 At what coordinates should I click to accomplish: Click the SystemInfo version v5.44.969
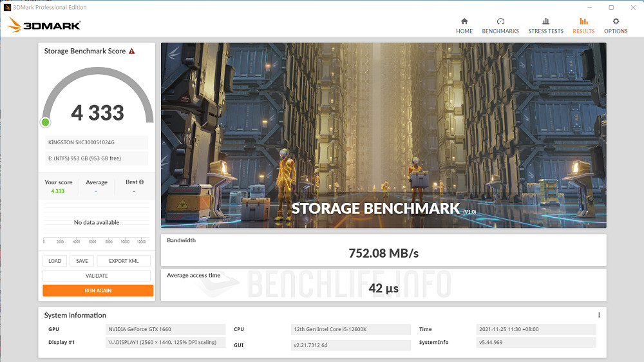point(536,342)
